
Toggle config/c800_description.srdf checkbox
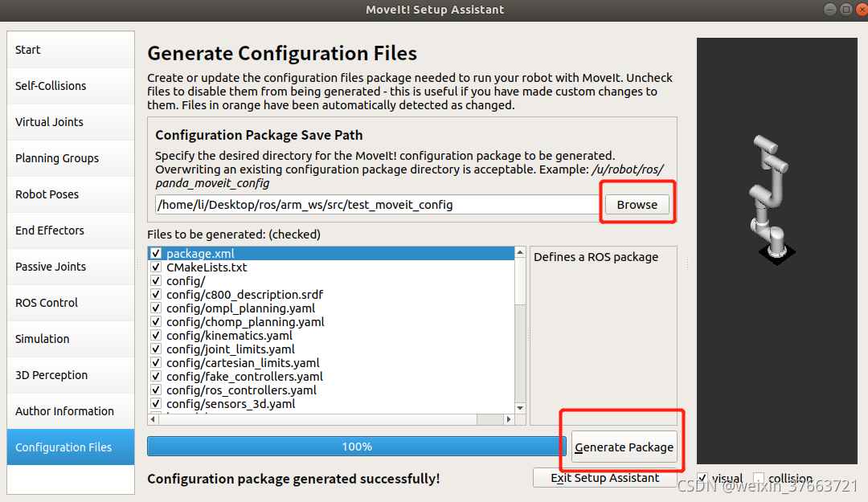coord(156,295)
